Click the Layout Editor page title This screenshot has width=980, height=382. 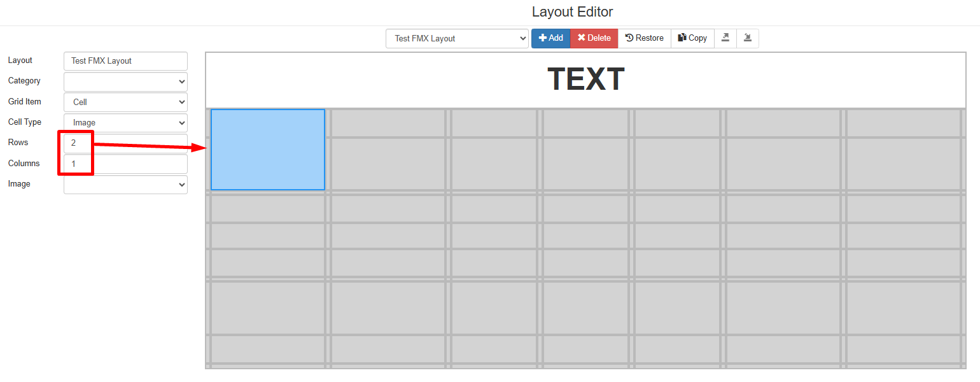(572, 12)
